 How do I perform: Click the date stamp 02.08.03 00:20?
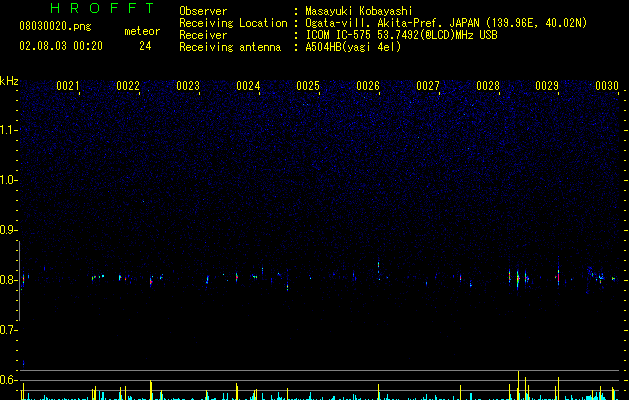[x=61, y=46]
